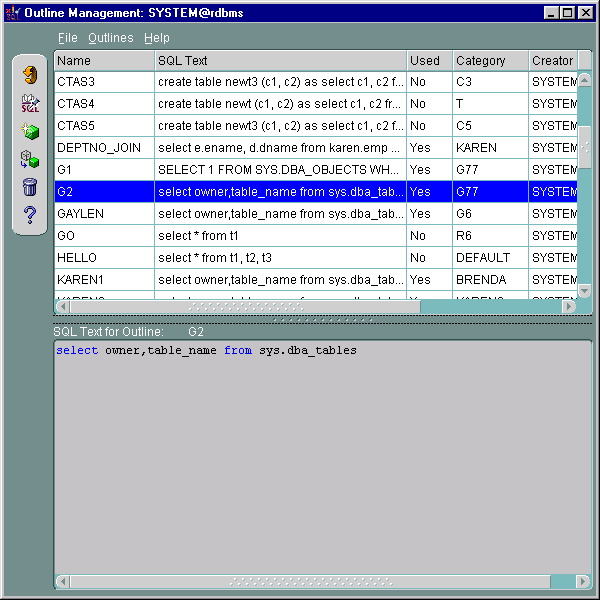Click the refresh icon in left toolbar
Screen dimensions: 600x600
[29, 75]
